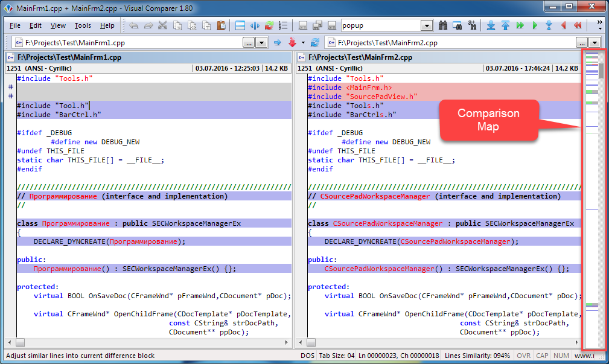Image resolution: width=609 pixels, height=364 pixels.
Task: Click the line numbers toolbar icon
Action: point(284,25)
